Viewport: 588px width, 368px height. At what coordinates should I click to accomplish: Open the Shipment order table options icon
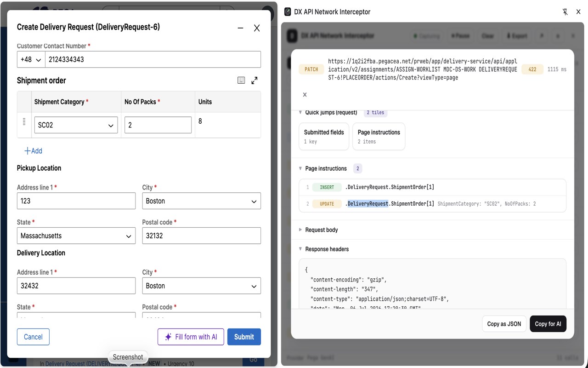click(241, 80)
